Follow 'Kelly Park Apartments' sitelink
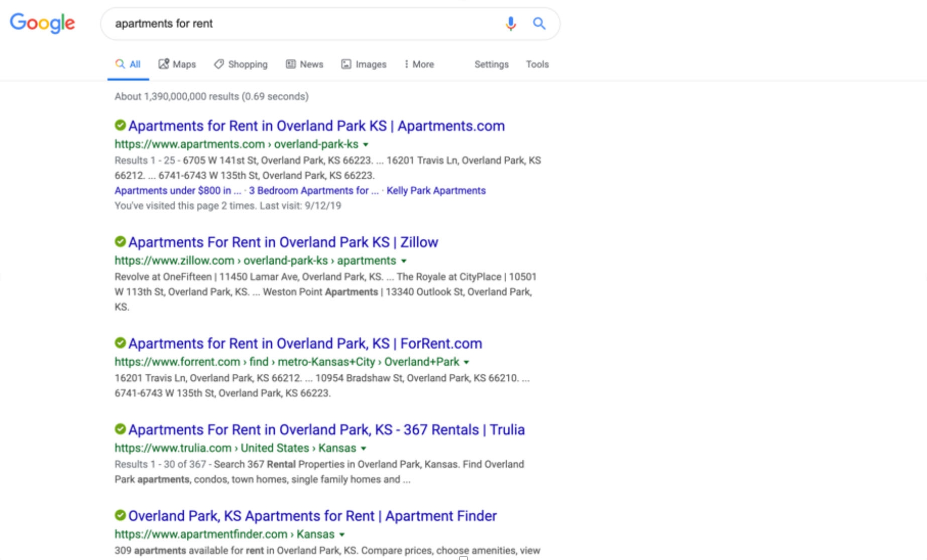The width and height of the screenshot is (927, 560). tap(436, 191)
